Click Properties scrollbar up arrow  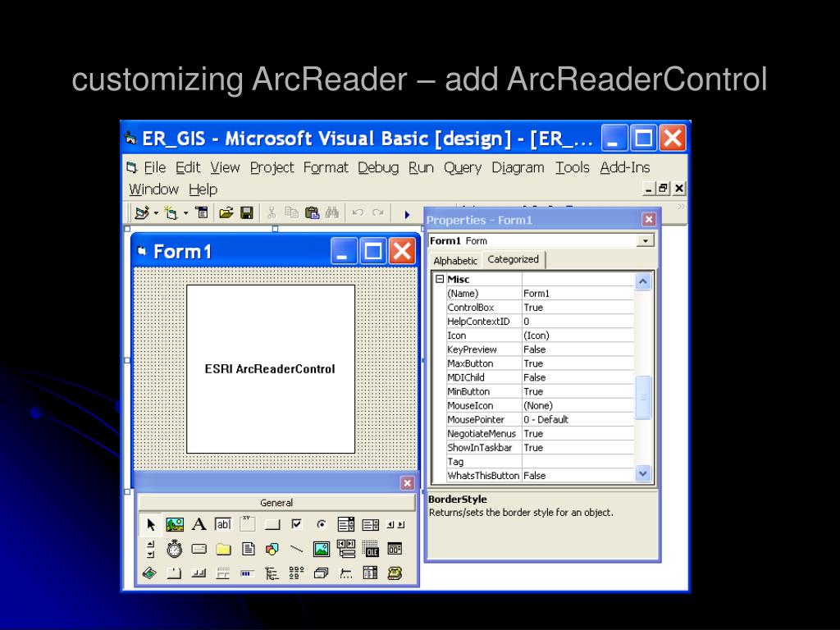(643, 281)
